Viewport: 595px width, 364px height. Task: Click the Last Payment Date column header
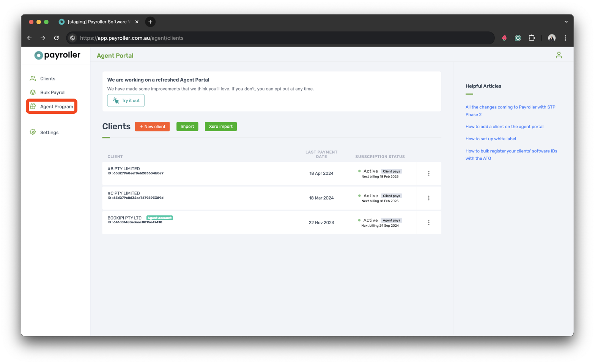point(321,154)
